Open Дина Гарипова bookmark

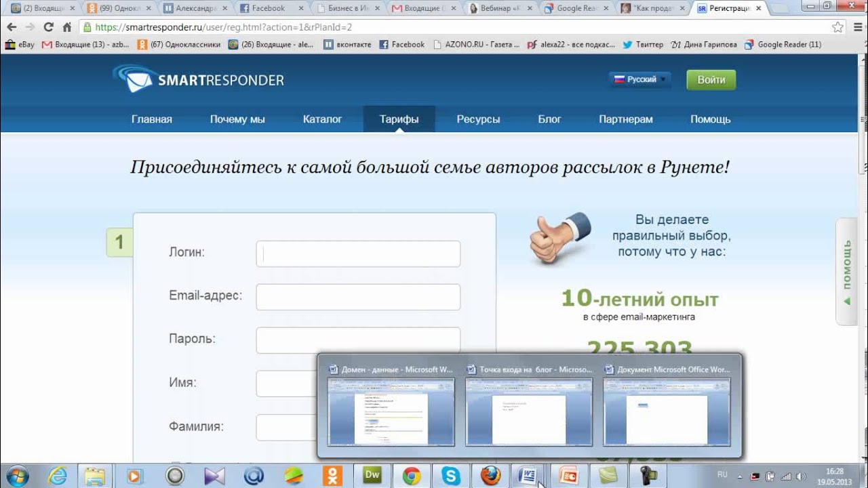click(704, 44)
